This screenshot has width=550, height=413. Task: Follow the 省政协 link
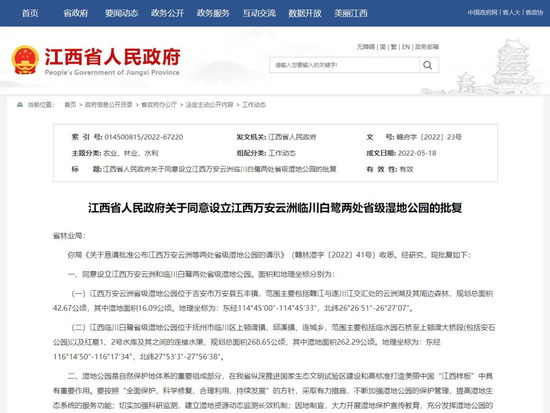pos(534,13)
